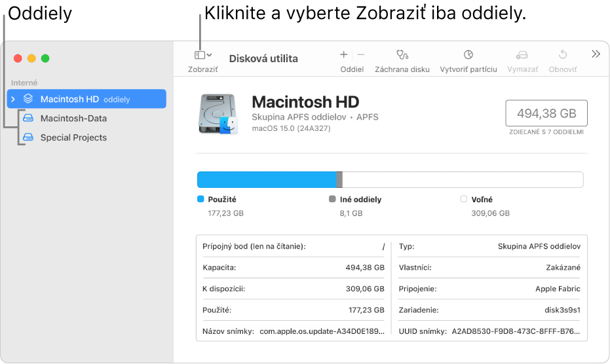Click the Macintosh-Data drive icon
Image resolution: width=610 pixels, height=364 pixels.
click(28, 118)
